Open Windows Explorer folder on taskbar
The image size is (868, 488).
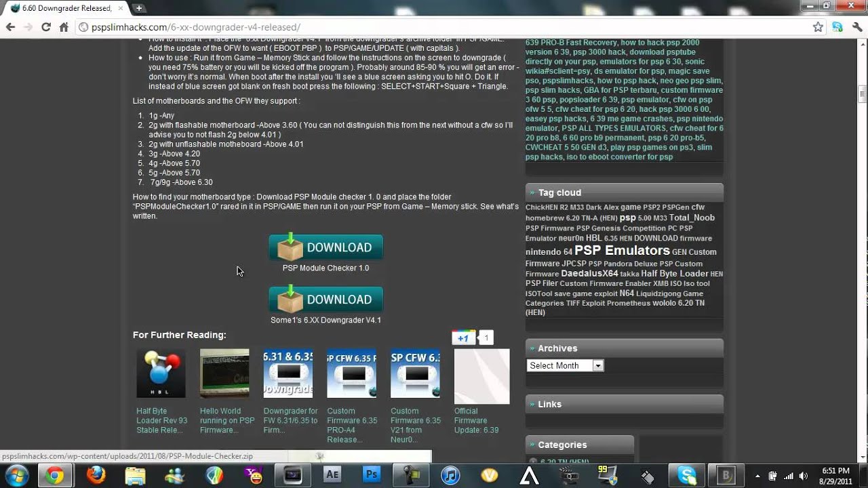[135, 476]
